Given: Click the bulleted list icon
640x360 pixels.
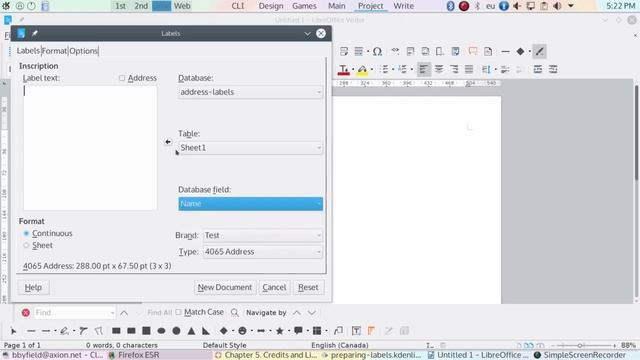Looking at the screenshot, I should pyautogui.click(x=384, y=69).
